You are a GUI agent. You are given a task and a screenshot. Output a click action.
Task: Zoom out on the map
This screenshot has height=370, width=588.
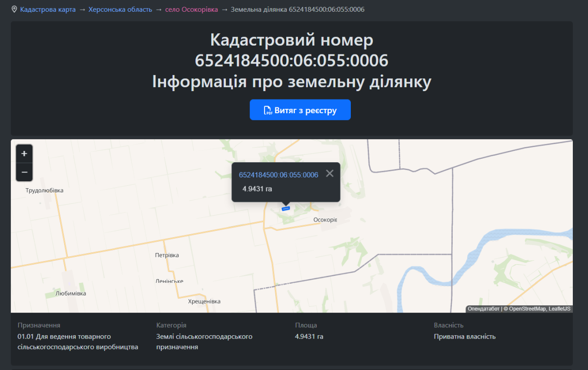click(24, 172)
